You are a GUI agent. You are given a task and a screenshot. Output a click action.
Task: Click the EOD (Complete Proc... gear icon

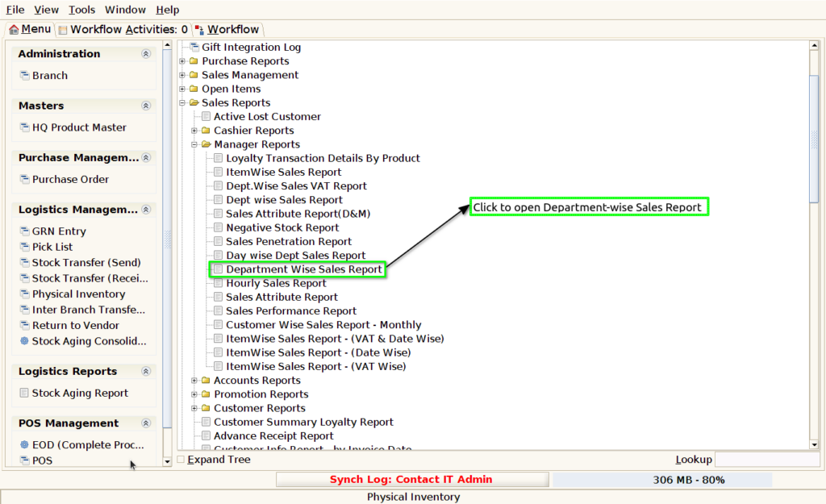coord(24,444)
